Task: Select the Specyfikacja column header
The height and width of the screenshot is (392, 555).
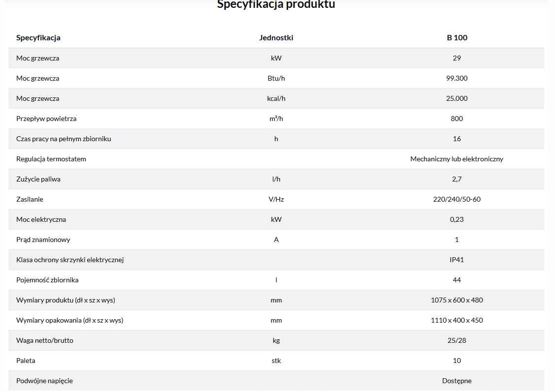Action: click(x=38, y=38)
